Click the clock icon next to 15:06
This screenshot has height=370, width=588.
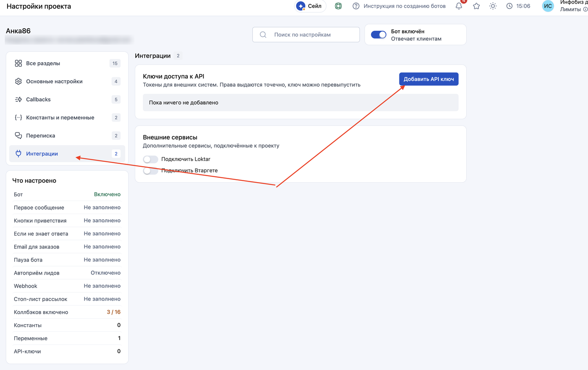(x=509, y=6)
